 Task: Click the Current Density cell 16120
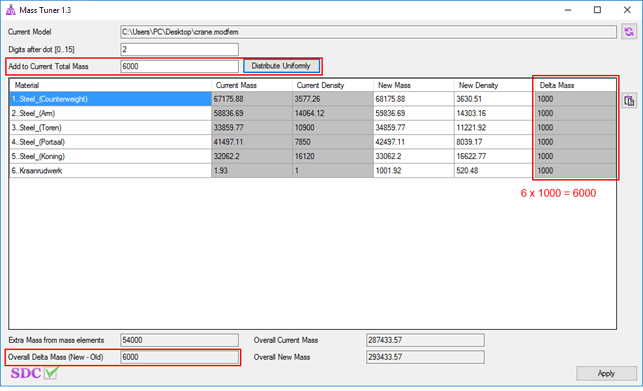pos(332,156)
